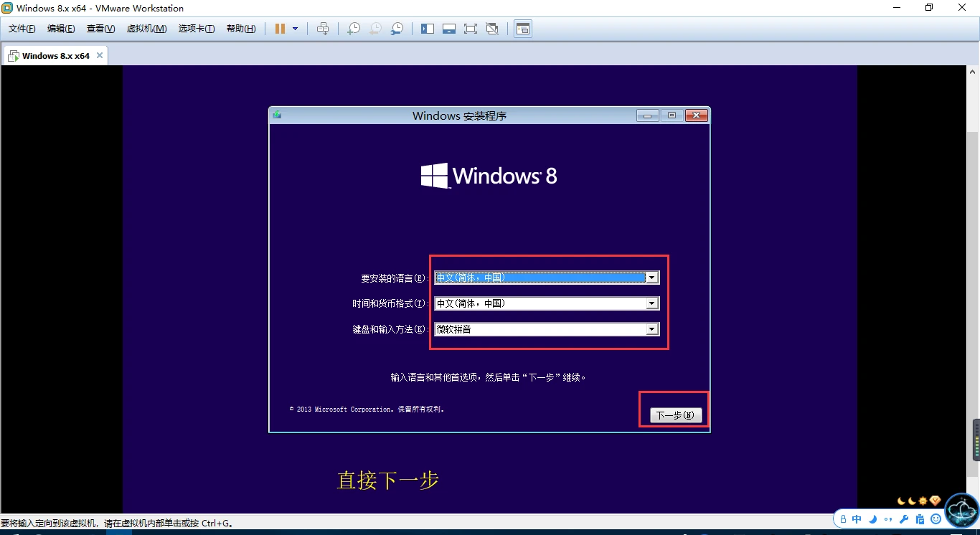Pause the virtual machine with the pause icon

[x=280, y=29]
